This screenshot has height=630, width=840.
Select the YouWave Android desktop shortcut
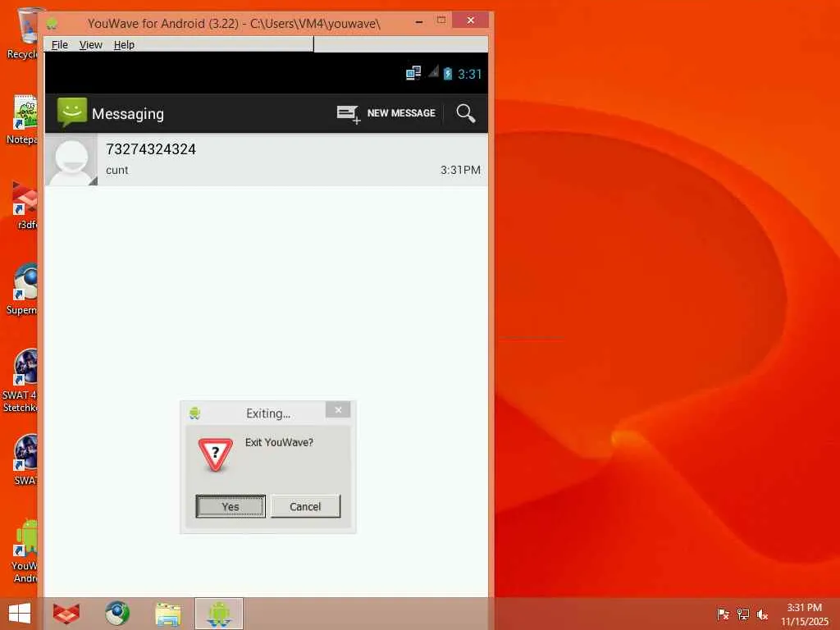25,550
